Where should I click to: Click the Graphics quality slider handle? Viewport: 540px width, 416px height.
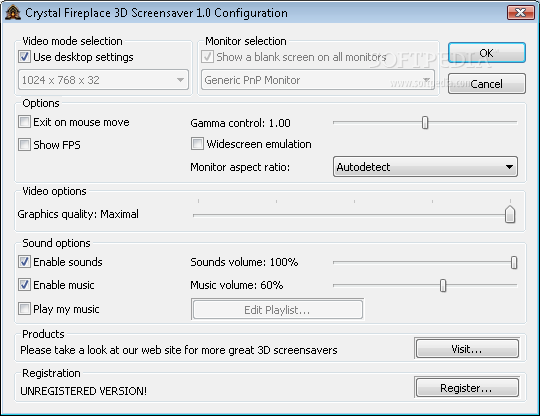[x=510, y=214]
